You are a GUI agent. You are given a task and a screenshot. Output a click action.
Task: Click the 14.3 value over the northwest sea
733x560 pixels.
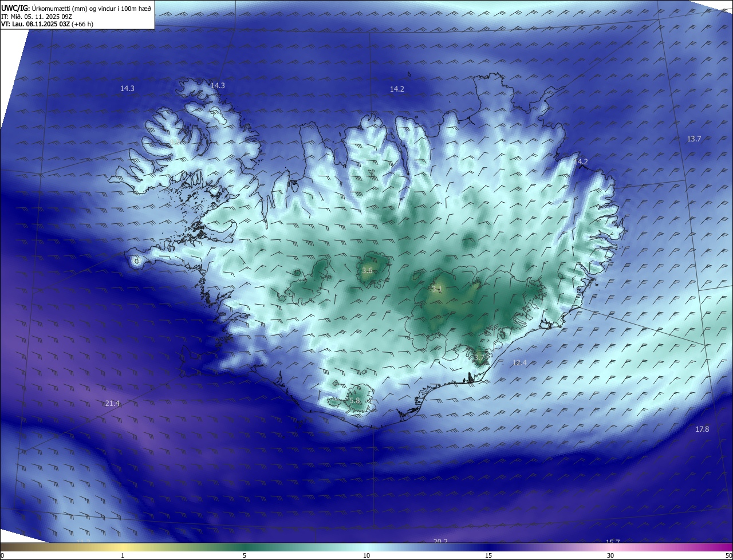(127, 89)
